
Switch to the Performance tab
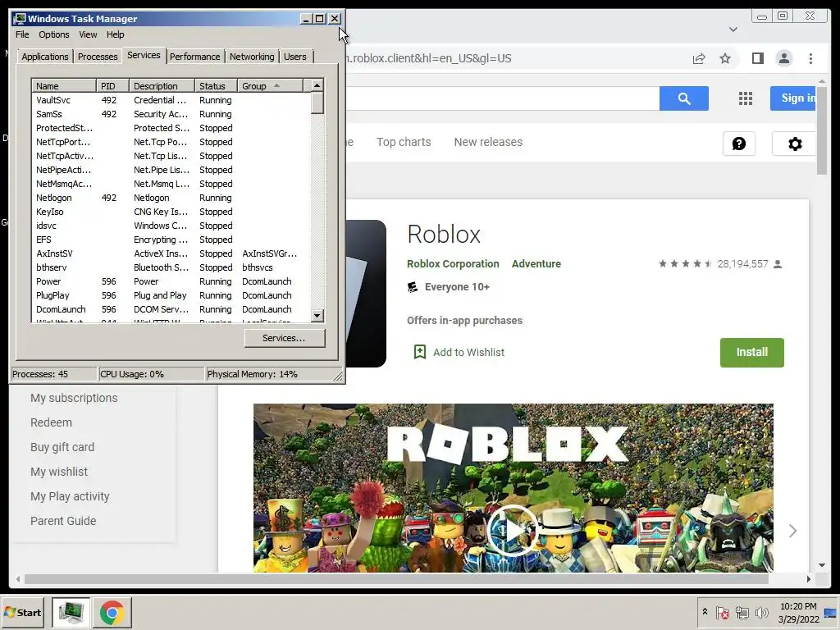tap(194, 57)
